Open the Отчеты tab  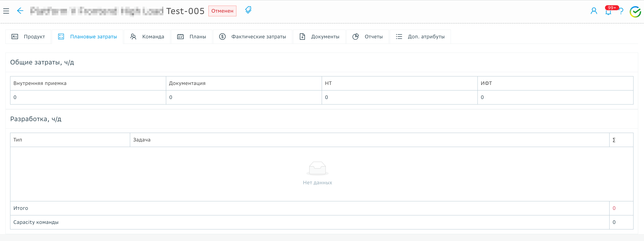368,37
